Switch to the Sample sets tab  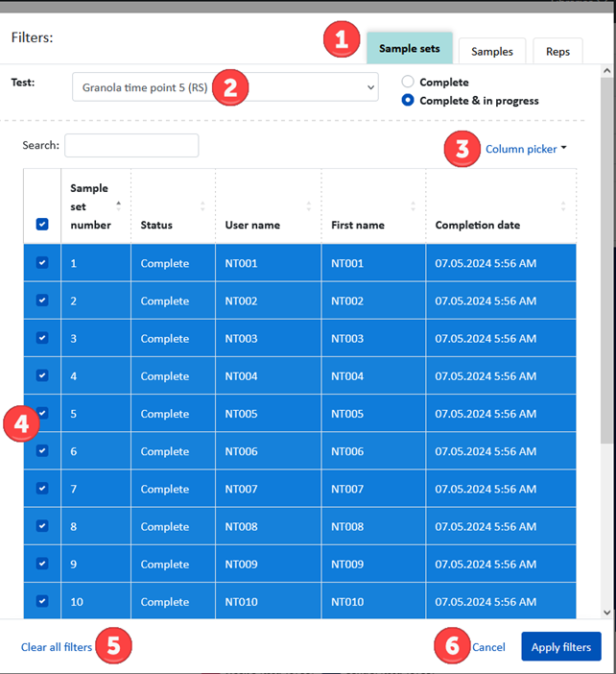409,48
